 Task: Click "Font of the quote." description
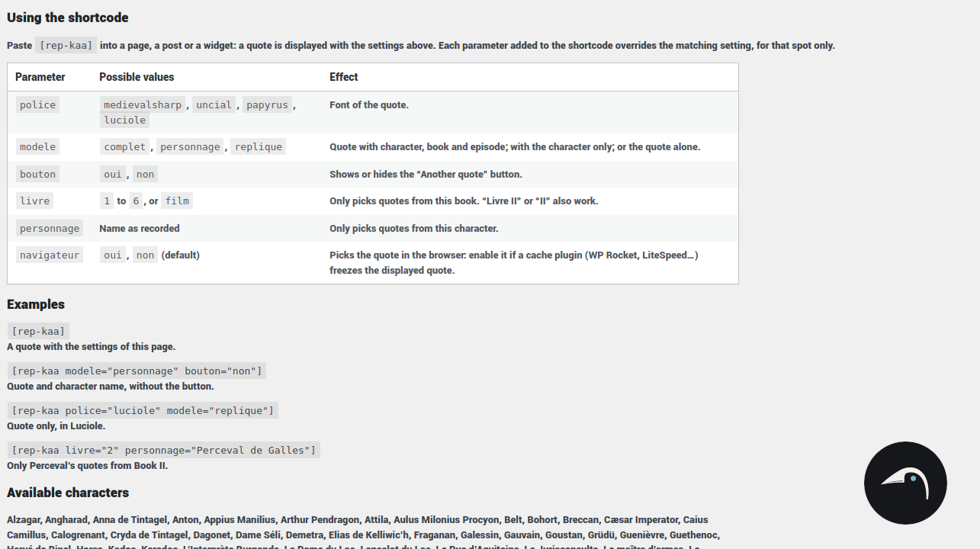(369, 105)
